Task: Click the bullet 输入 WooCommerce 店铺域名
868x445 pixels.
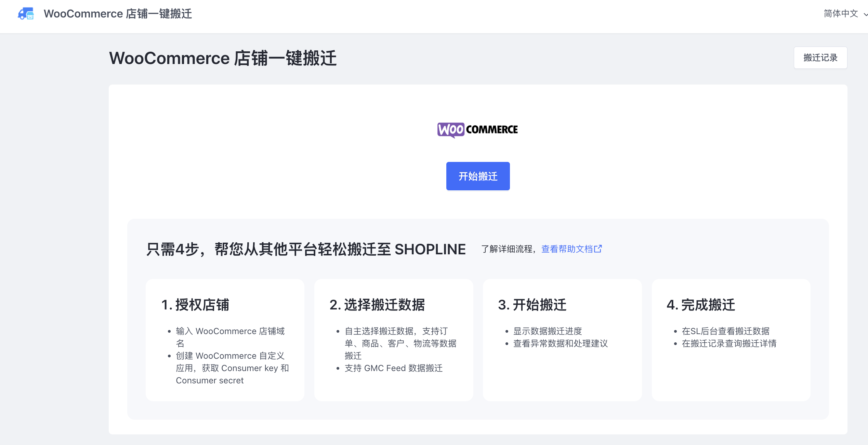Action: coord(230,337)
